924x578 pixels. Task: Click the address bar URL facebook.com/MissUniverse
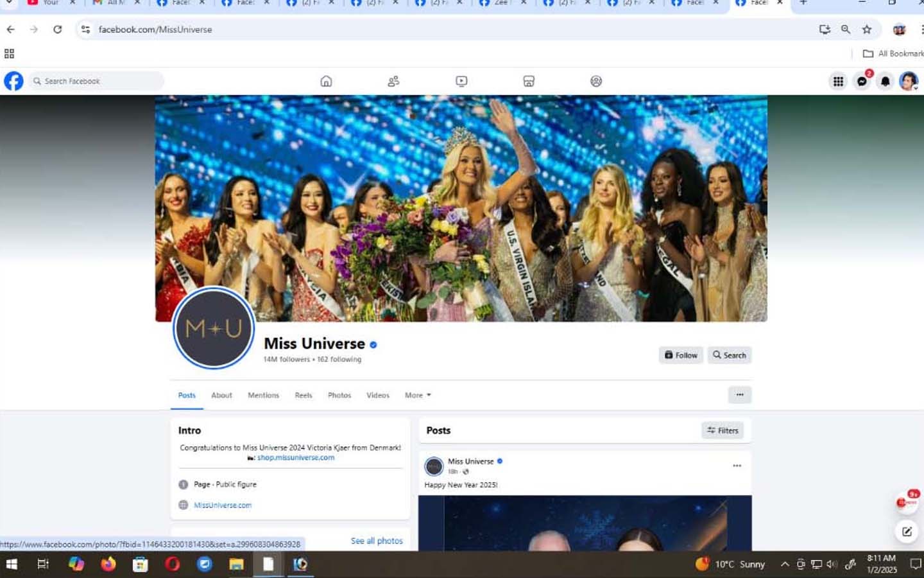point(155,30)
